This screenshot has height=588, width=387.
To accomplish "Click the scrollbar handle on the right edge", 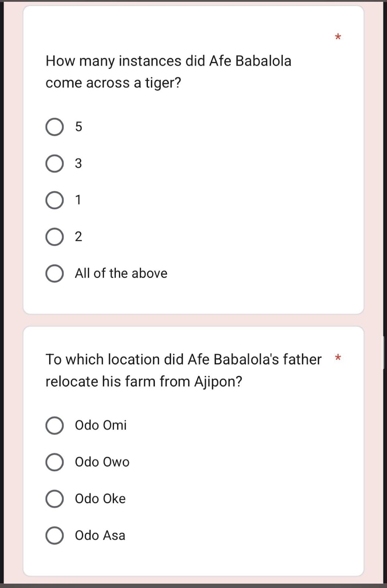I will click(383, 353).
